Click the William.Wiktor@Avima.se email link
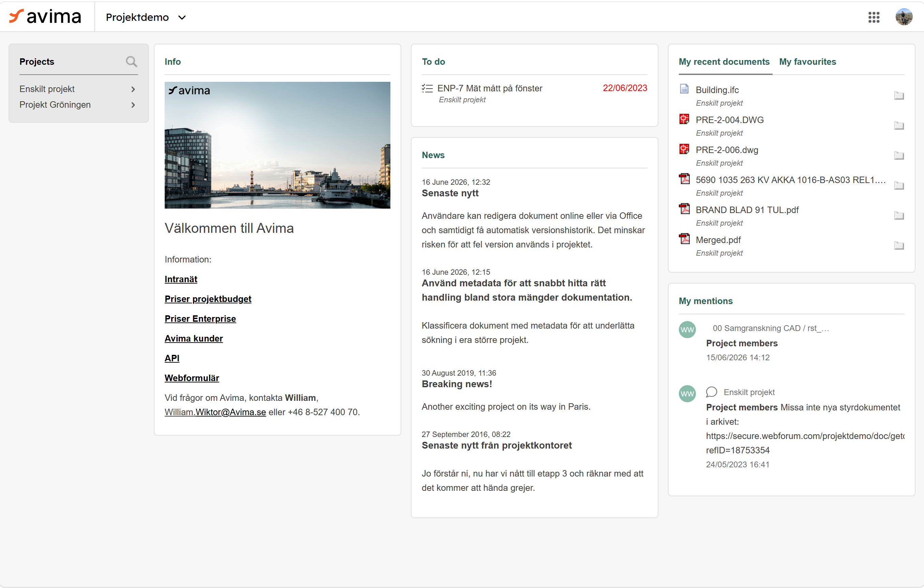The image size is (924, 588). pos(215,412)
